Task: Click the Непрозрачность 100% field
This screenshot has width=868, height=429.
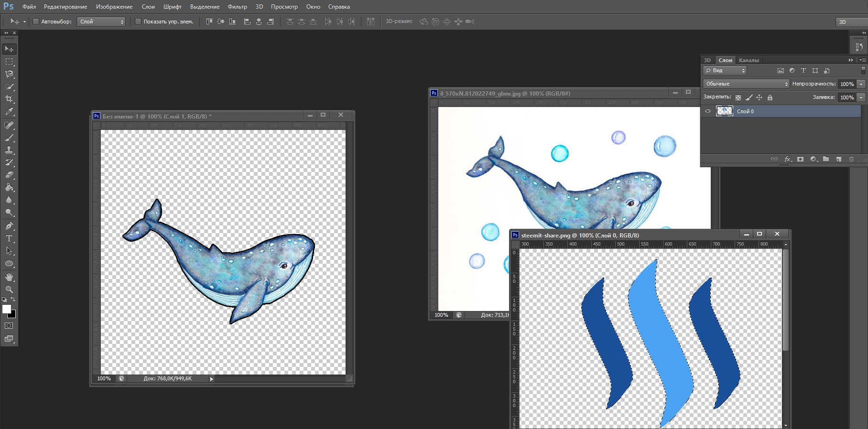Action: 847,84
